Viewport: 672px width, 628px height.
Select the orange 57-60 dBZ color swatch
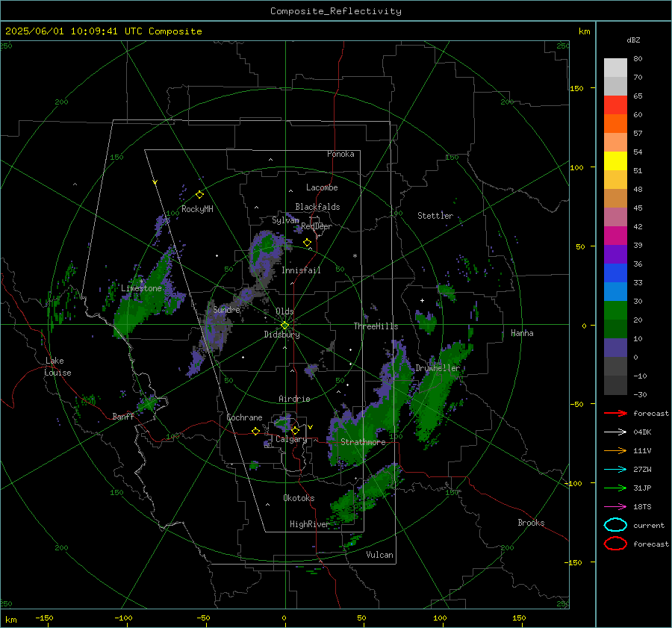click(615, 124)
